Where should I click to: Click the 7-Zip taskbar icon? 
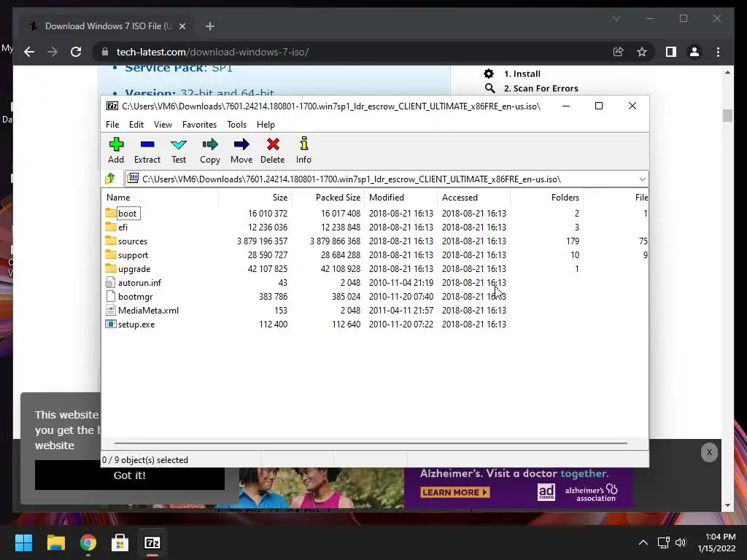(x=152, y=542)
